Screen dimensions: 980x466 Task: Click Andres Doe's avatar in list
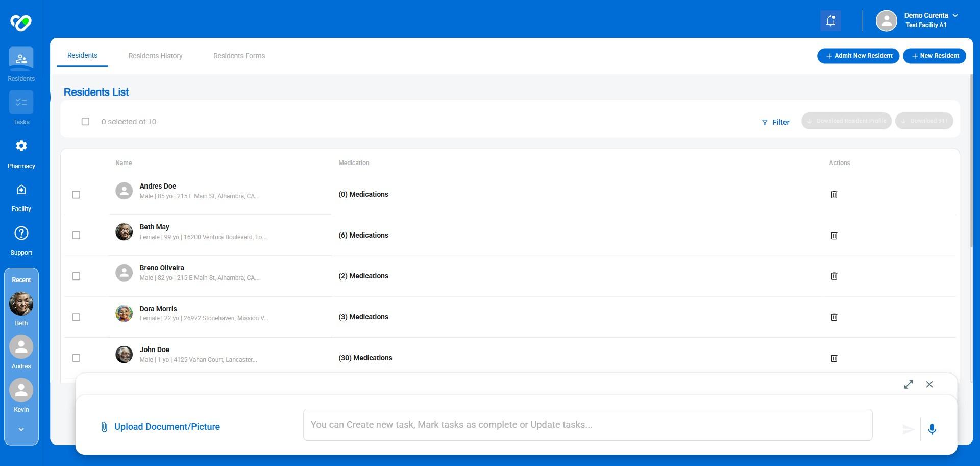(x=124, y=191)
